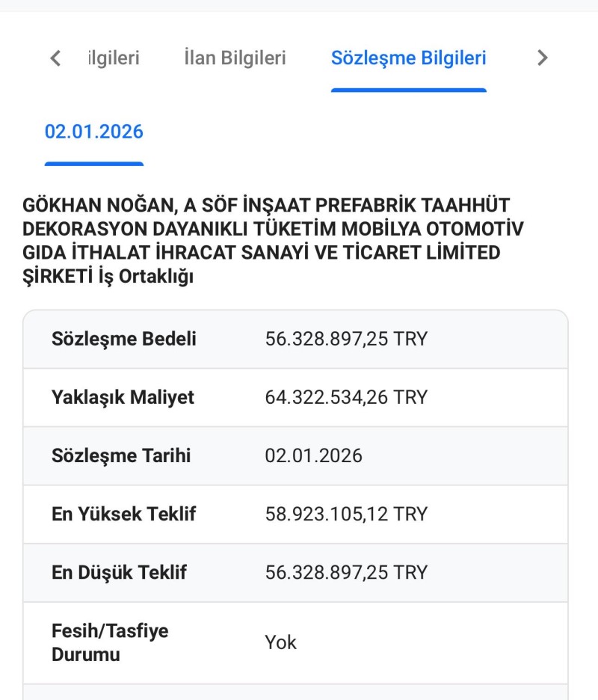This screenshot has width=598, height=700.
Task: Select the Sözleşme Bilgileri tab
Action: coord(408,58)
